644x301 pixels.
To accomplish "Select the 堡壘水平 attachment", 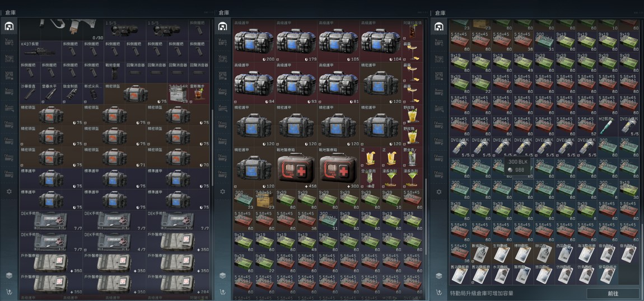I will pos(51,94).
